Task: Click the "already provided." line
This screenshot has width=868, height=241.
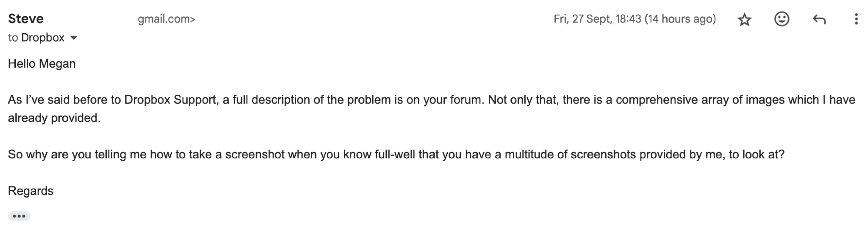Action: (54, 118)
